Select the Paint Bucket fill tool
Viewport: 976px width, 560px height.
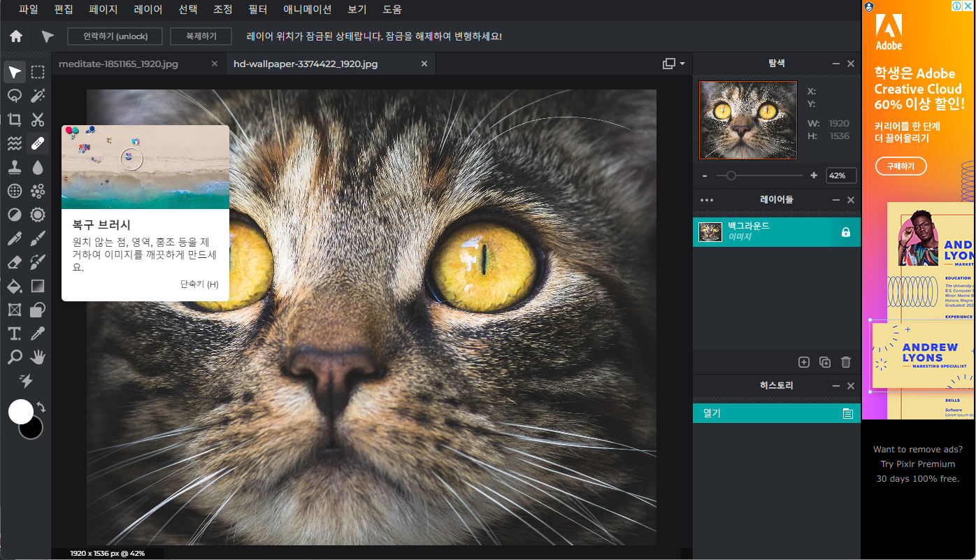(15, 286)
